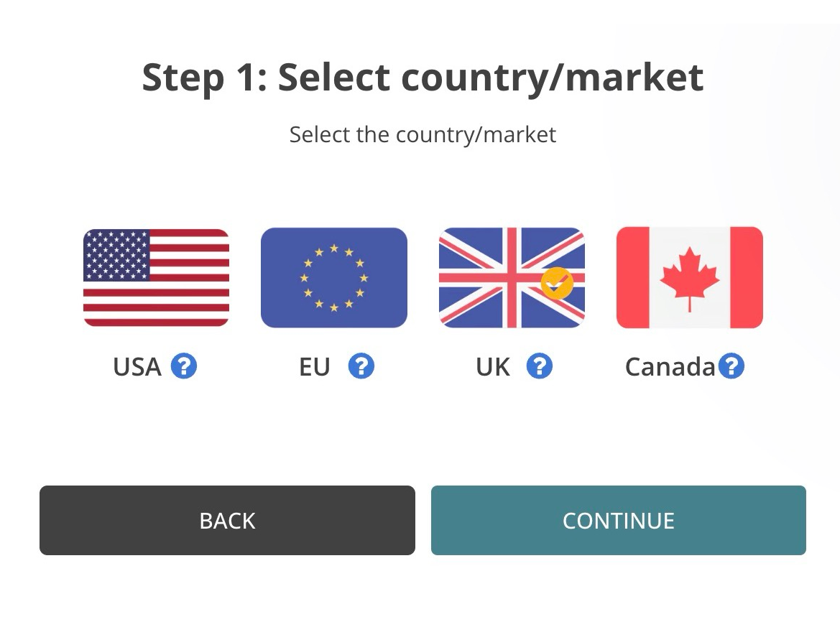The width and height of the screenshot is (840, 622).
Task: Click the USA text label
Action: coord(137,367)
